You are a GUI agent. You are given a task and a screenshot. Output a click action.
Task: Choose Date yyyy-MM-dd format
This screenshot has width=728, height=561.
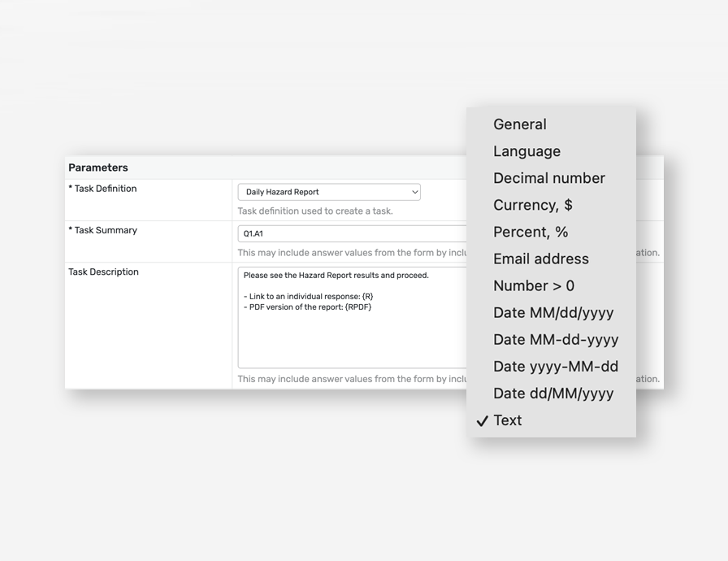[x=555, y=366]
